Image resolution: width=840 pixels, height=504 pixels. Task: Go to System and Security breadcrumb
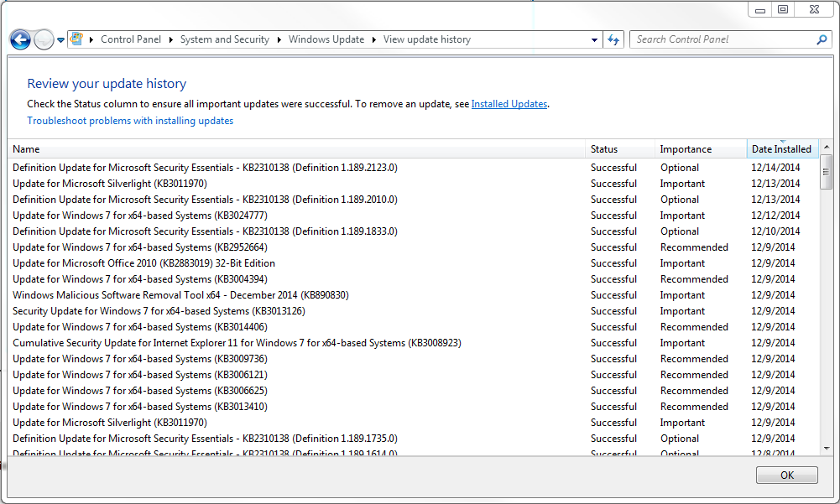click(224, 39)
